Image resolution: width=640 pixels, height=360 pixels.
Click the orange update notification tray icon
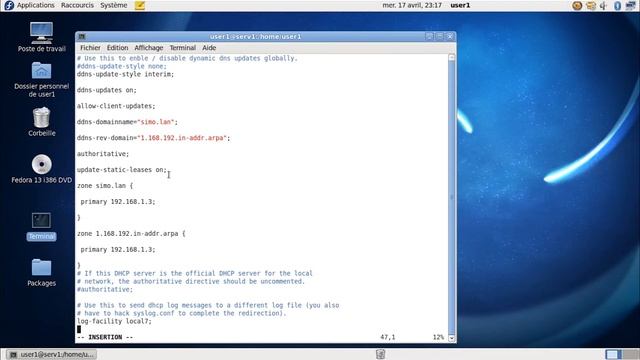coord(577,5)
